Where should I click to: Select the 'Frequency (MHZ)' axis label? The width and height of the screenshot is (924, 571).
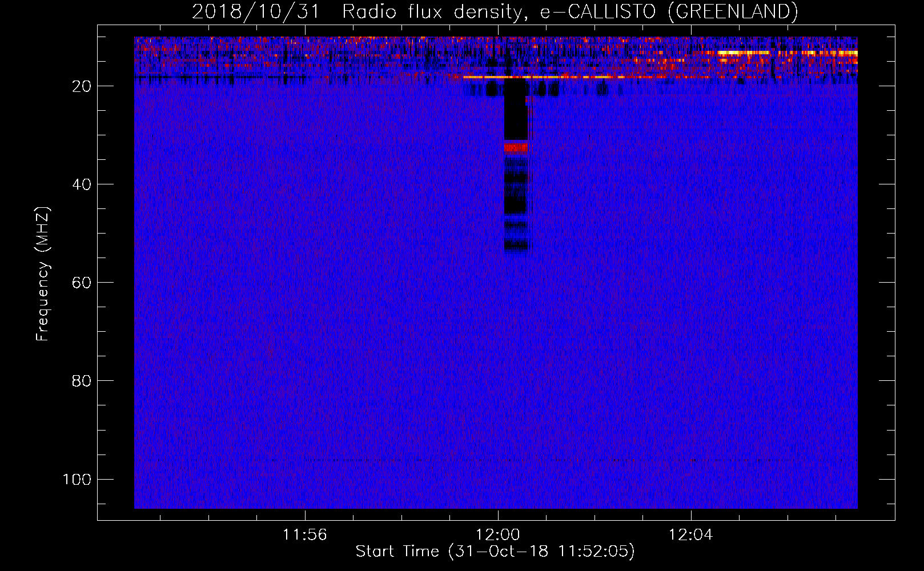click(43, 274)
